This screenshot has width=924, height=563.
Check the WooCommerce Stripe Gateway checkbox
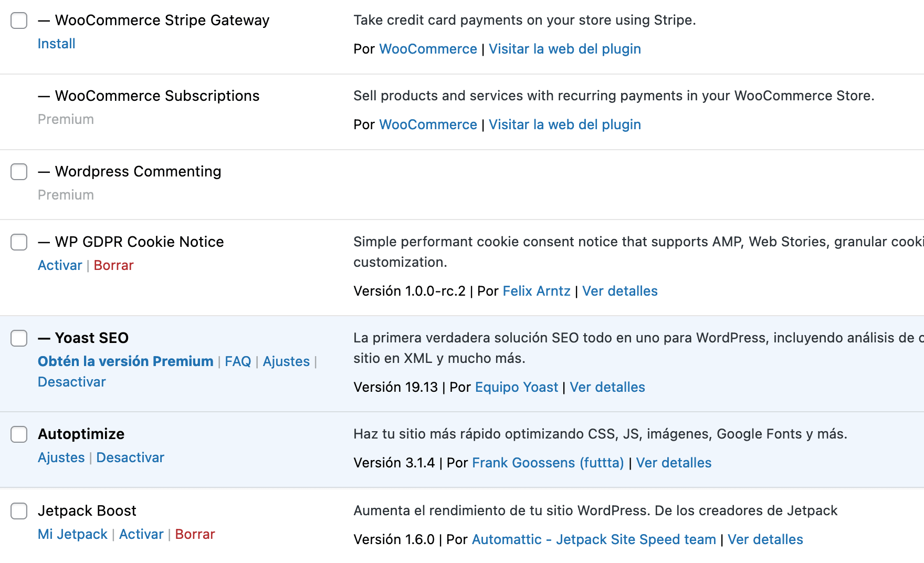pos(19,20)
